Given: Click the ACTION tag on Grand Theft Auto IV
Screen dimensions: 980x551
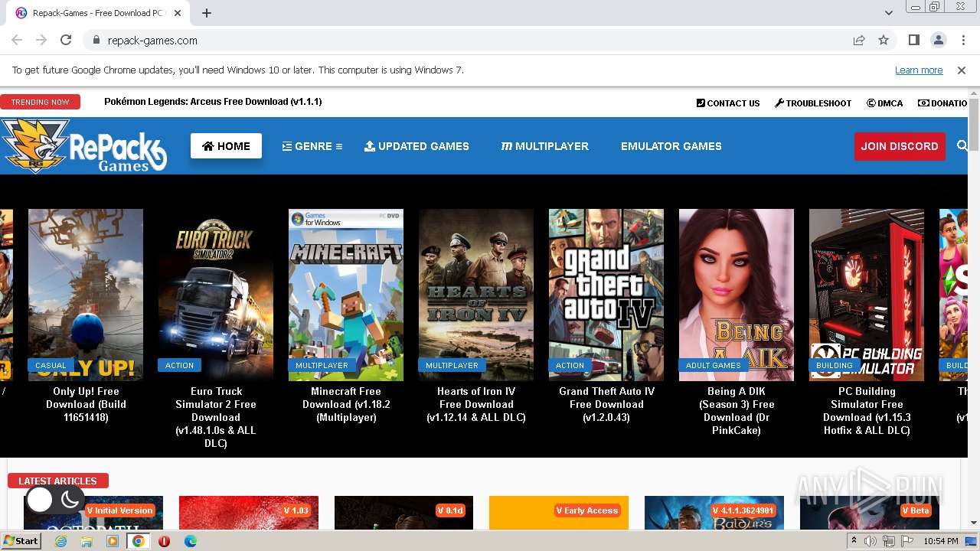Looking at the screenshot, I should click(570, 366).
